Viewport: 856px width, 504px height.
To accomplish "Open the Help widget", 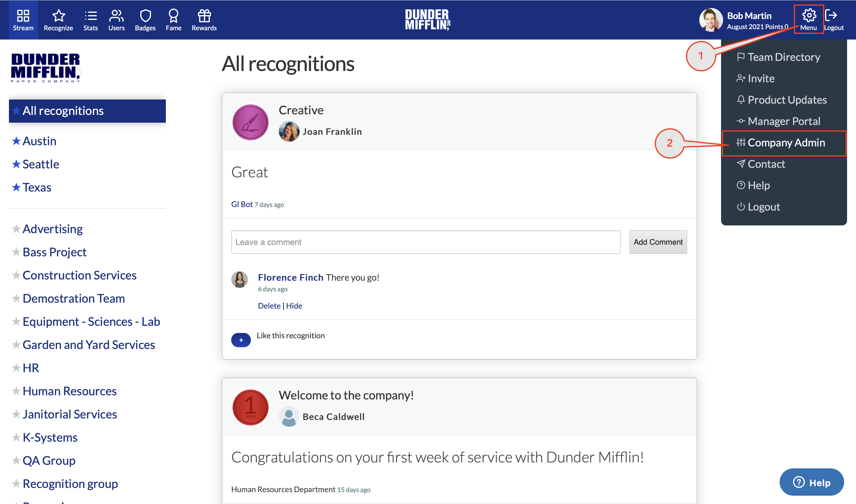I will 811,482.
